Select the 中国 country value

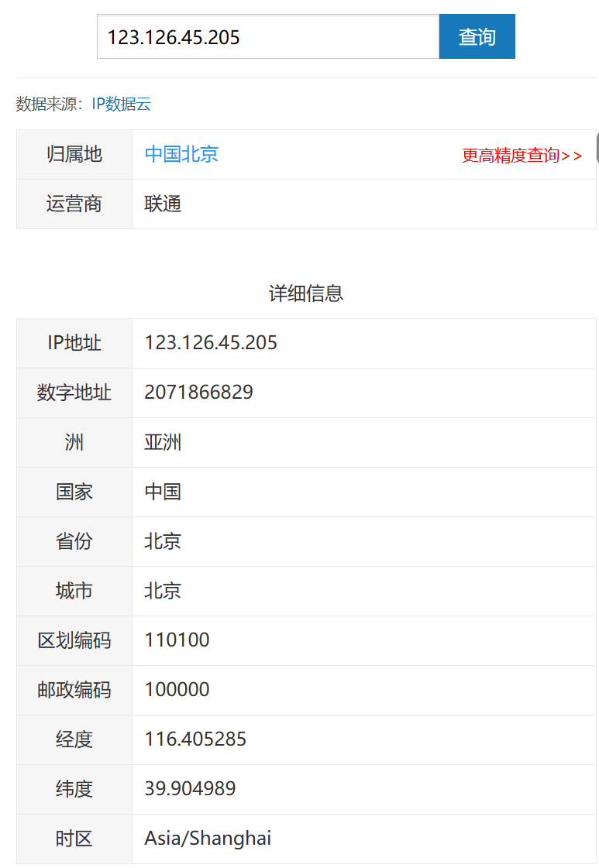click(163, 492)
